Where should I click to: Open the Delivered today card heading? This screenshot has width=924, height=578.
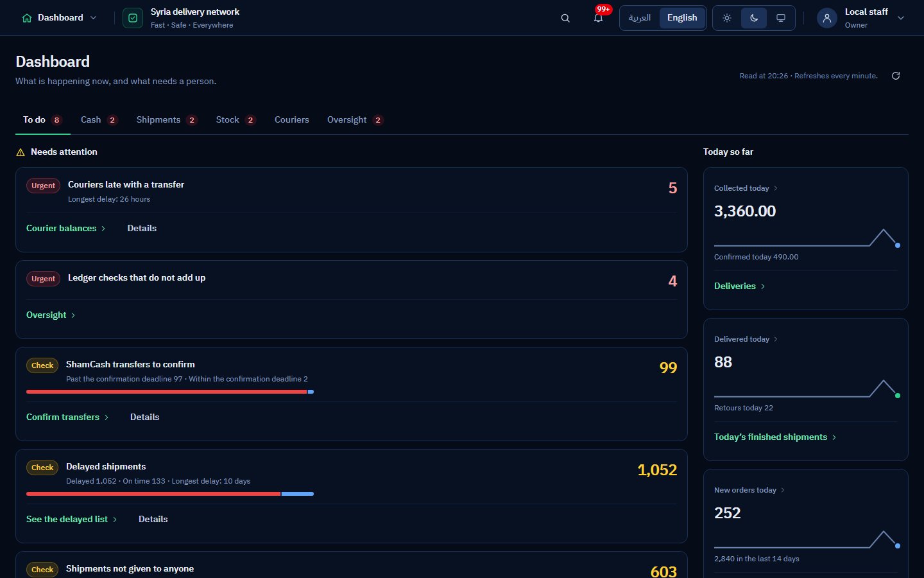point(746,339)
